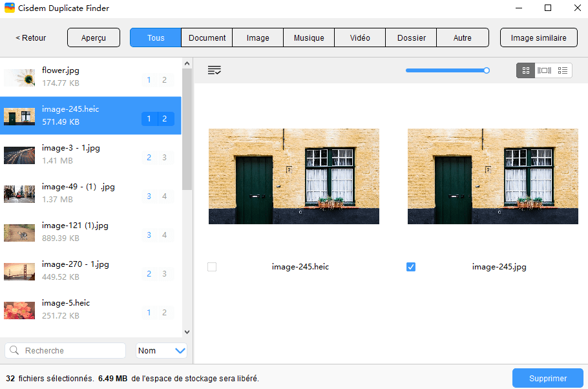Screen dimensions: 588x389
Task: Select the Tous tab
Action: point(156,37)
